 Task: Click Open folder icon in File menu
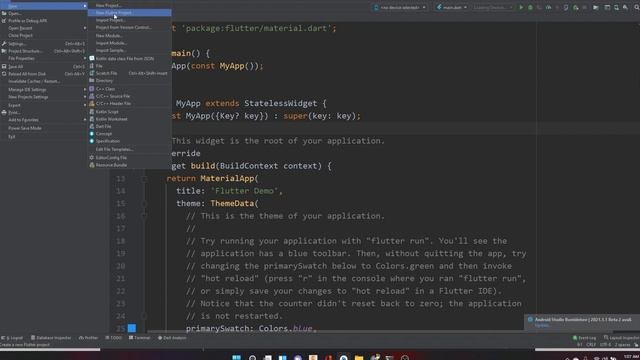pos(4,13)
